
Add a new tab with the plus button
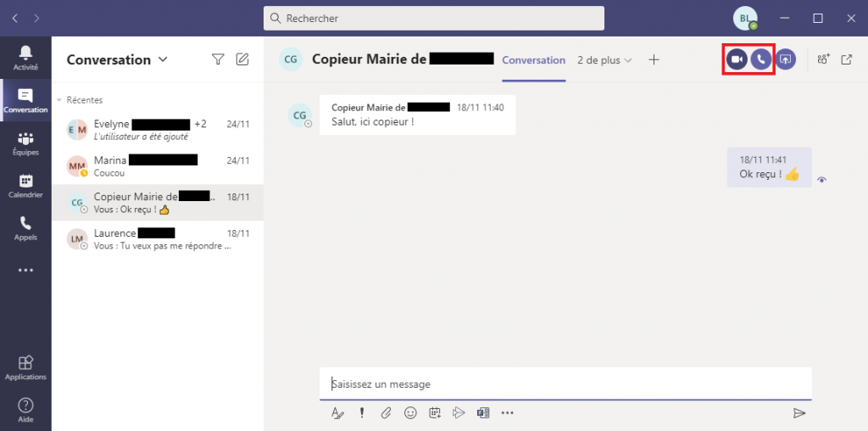(654, 60)
